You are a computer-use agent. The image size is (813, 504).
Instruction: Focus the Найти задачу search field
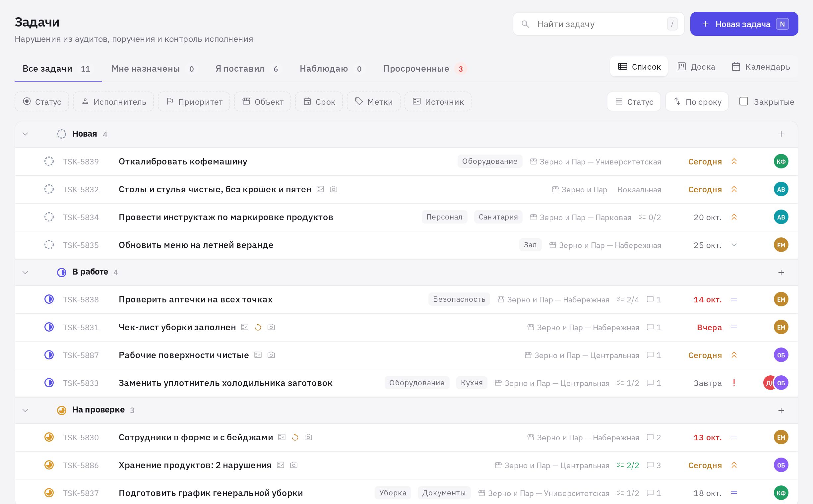tap(598, 24)
